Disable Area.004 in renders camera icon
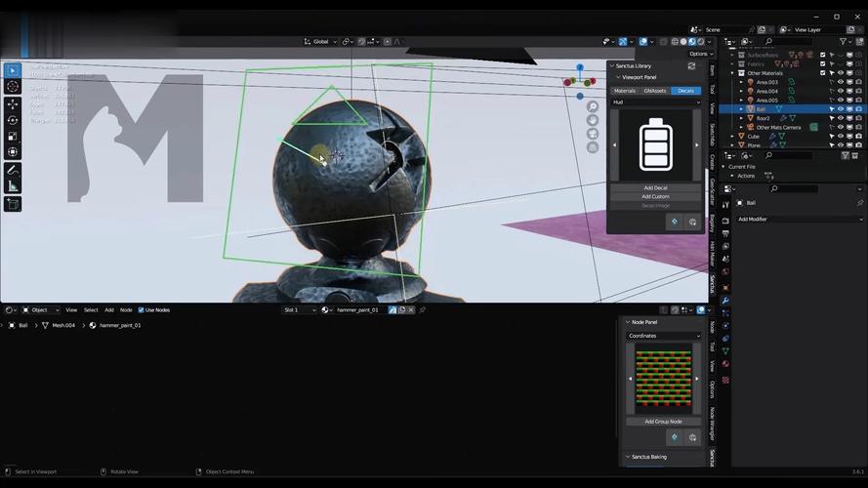This screenshot has height=488, width=868. [x=858, y=91]
